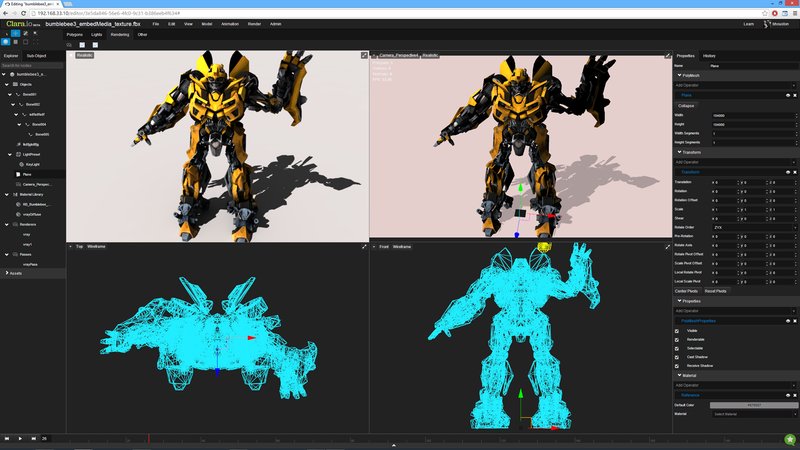Collapse the PolyMesh properties section
800x450 pixels.
[679, 76]
